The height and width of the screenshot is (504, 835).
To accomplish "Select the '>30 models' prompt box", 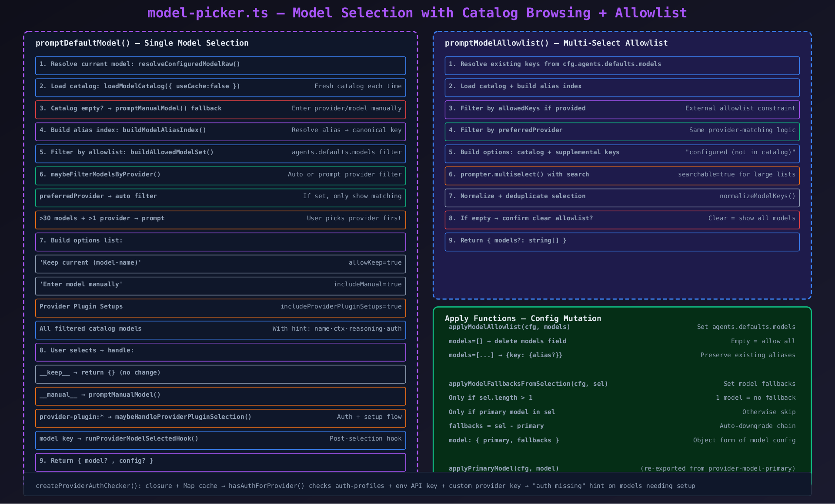I will [220, 219].
